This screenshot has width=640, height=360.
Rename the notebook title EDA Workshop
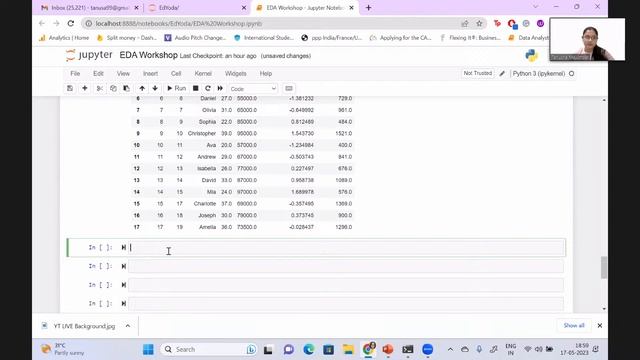point(149,55)
